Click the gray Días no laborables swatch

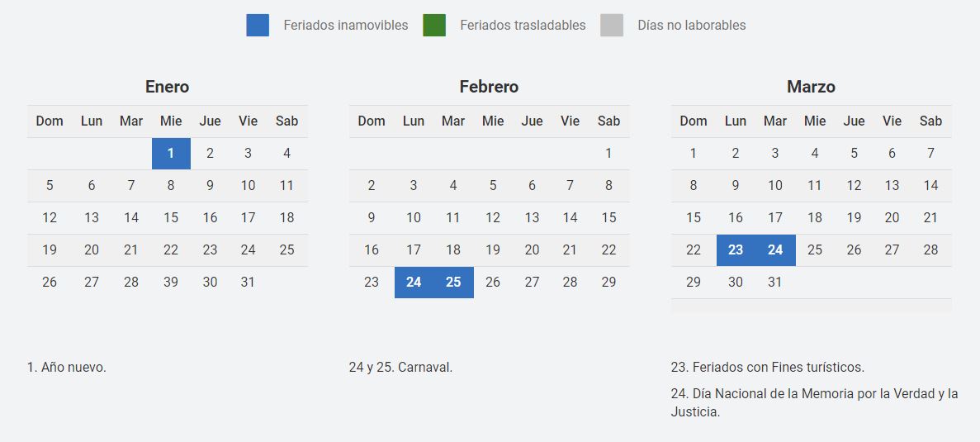[x=612, y=26]
